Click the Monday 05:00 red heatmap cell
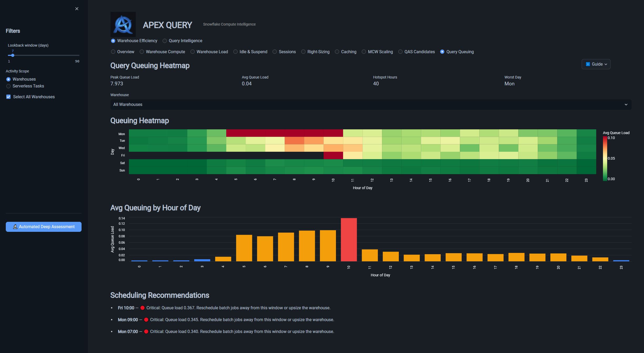The image size is (644, 353). 236,133
